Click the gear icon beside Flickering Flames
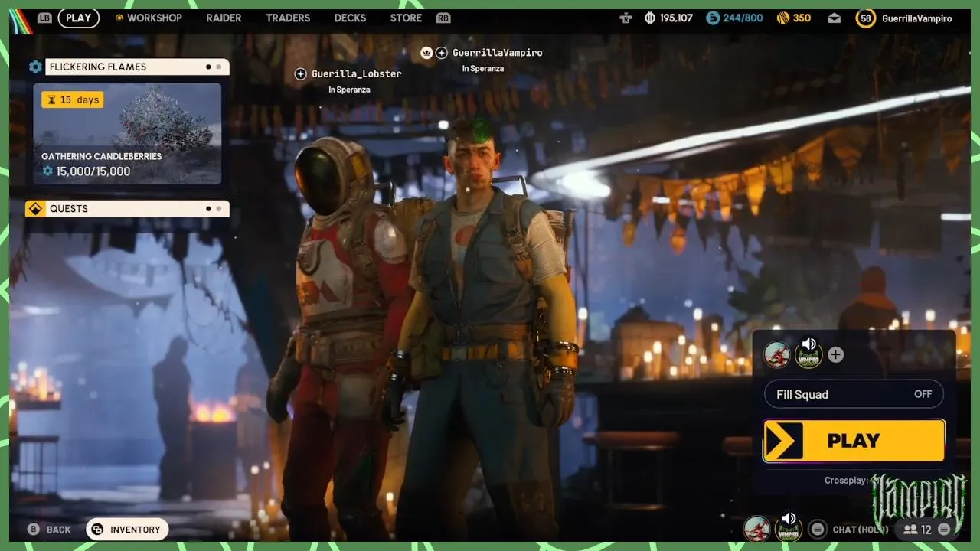Viewport: 980px width, 551px height. coord(35,67)
